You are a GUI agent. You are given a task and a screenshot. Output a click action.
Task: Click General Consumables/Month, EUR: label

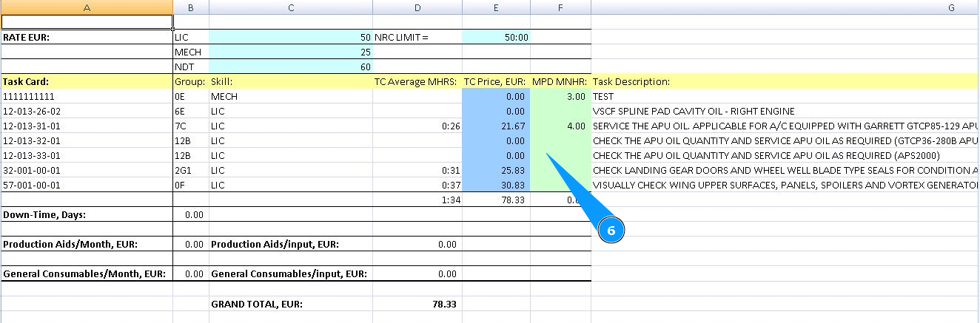[87, 273]
